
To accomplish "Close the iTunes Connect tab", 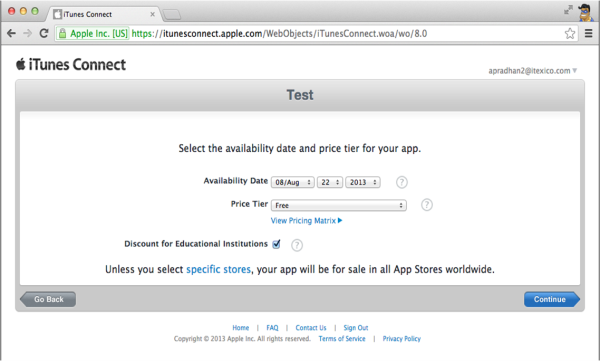I will [152, 14].
